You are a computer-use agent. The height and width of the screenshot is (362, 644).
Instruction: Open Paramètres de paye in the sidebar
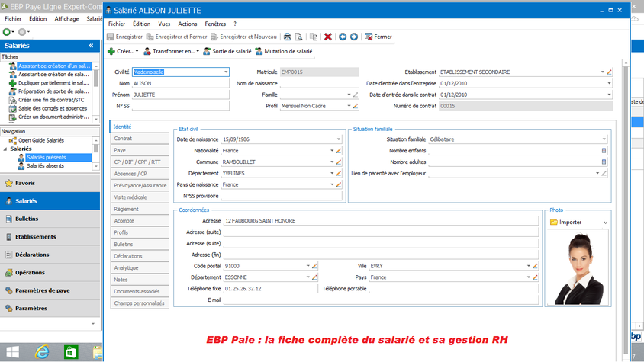[50, 290]
